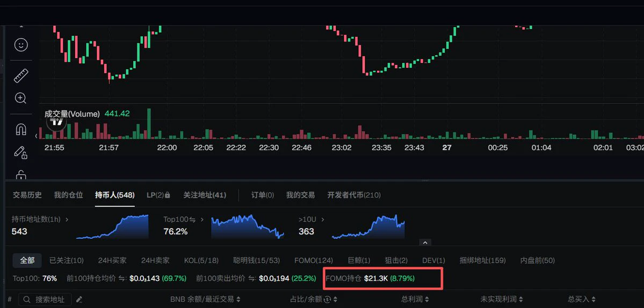Image resolution: width=644 pixels, height=308 pixels.
Task: Click the Top100: 76% stat
Action: [35, 278]
